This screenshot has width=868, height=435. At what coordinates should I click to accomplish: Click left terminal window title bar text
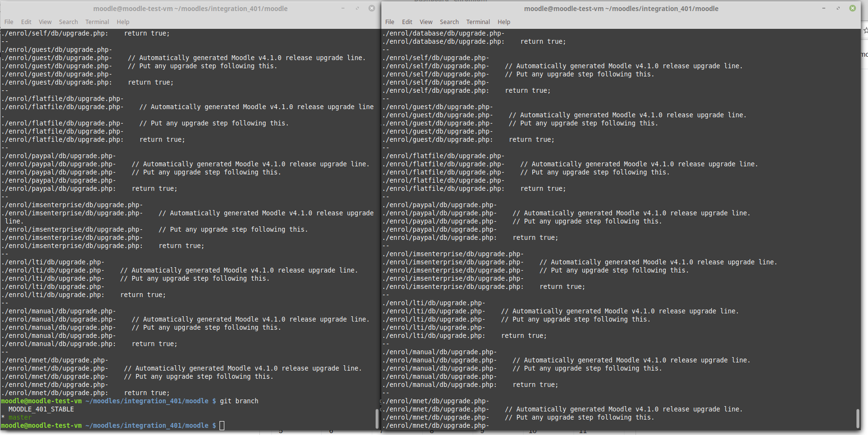[190, 9]
